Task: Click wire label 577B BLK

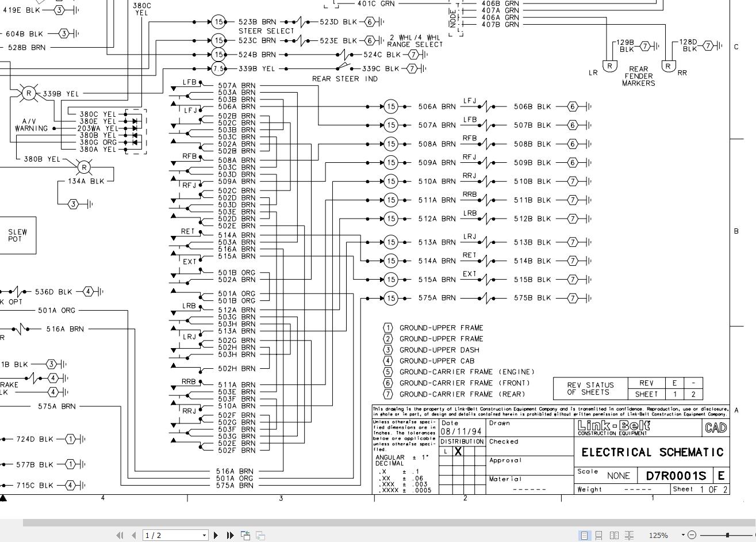Action: (34, 464)
